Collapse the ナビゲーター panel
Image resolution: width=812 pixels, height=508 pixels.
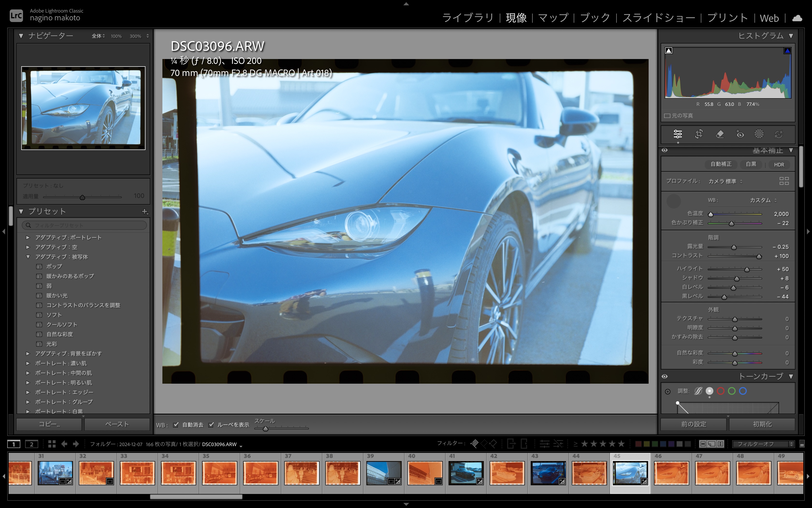coord(21,36)
